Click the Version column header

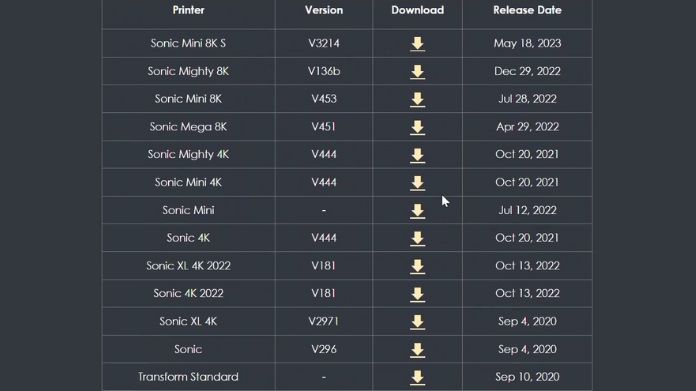324,10
